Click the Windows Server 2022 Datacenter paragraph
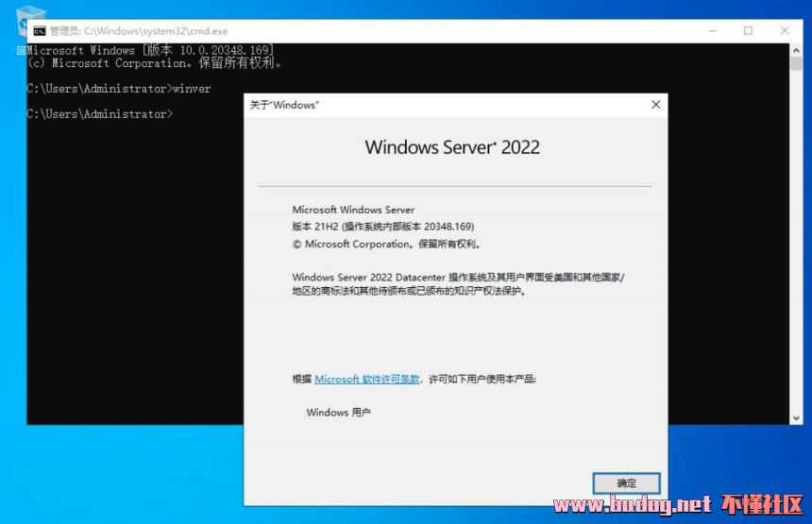Viewport: 812px width, 524px height. (x=458, y=284)
